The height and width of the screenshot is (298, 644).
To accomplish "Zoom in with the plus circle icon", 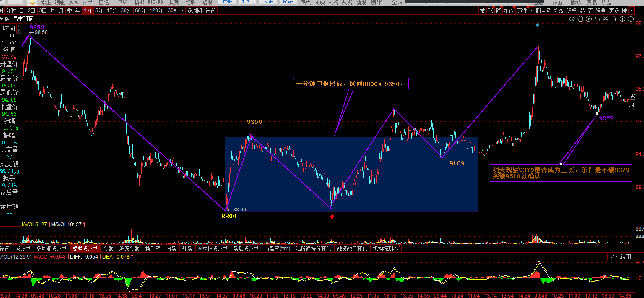I will (623, 19).
